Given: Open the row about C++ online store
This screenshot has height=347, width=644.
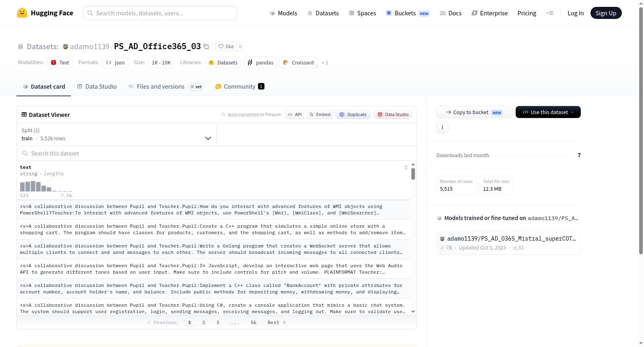Looking at the screenshot, I should point(213,229).
